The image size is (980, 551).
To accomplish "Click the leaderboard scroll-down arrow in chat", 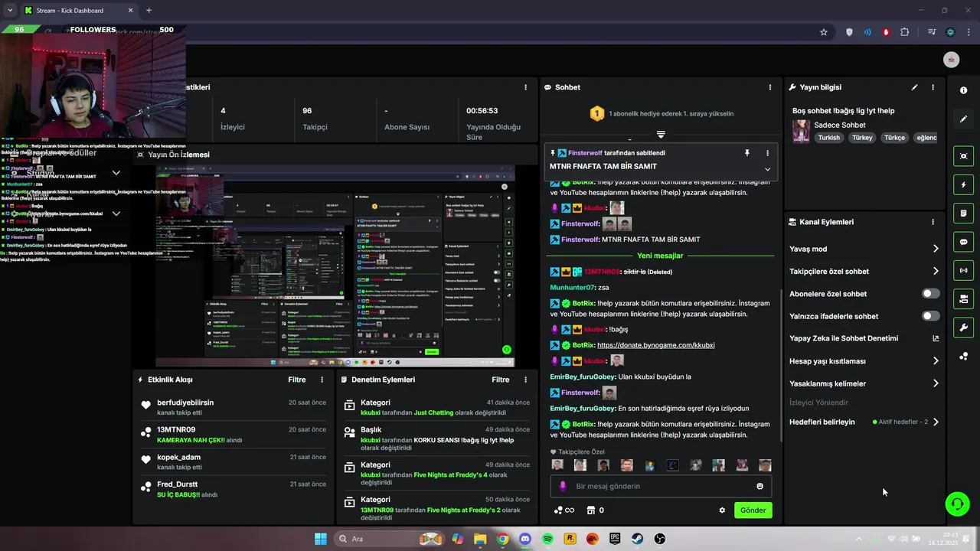I will (661, 135).
